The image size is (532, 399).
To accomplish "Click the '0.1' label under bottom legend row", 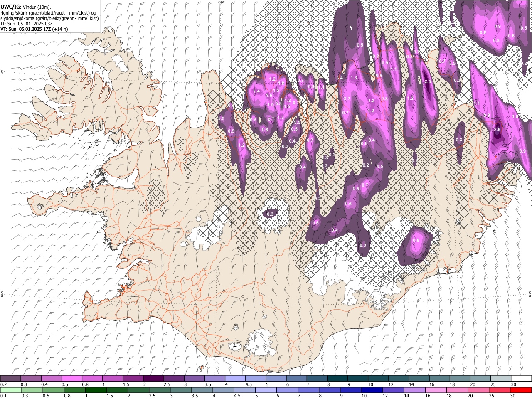I will (x=3, y=396).
